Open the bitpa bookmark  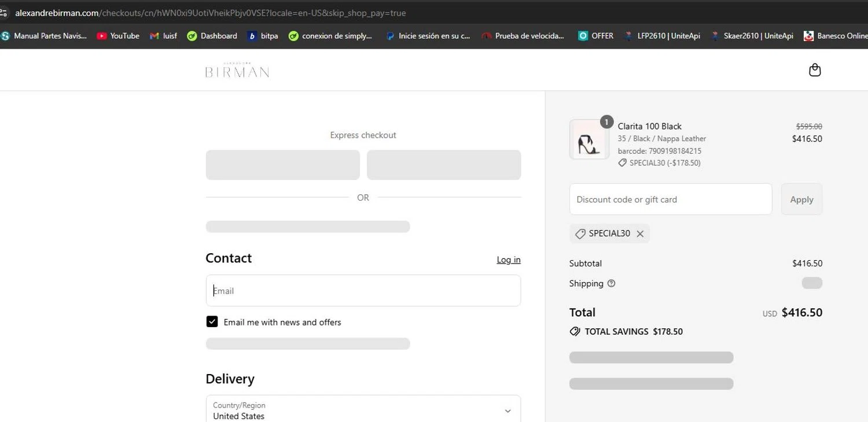(x=263, y=36)
